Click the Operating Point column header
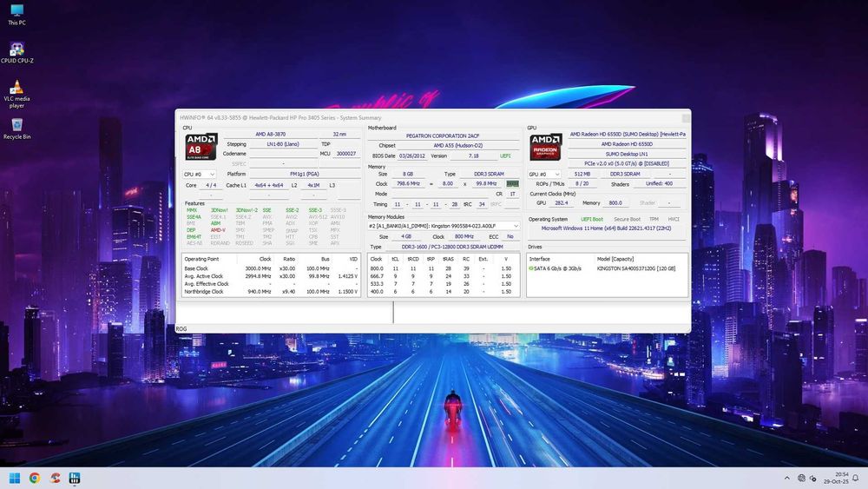868x489 pixels. 201,259
